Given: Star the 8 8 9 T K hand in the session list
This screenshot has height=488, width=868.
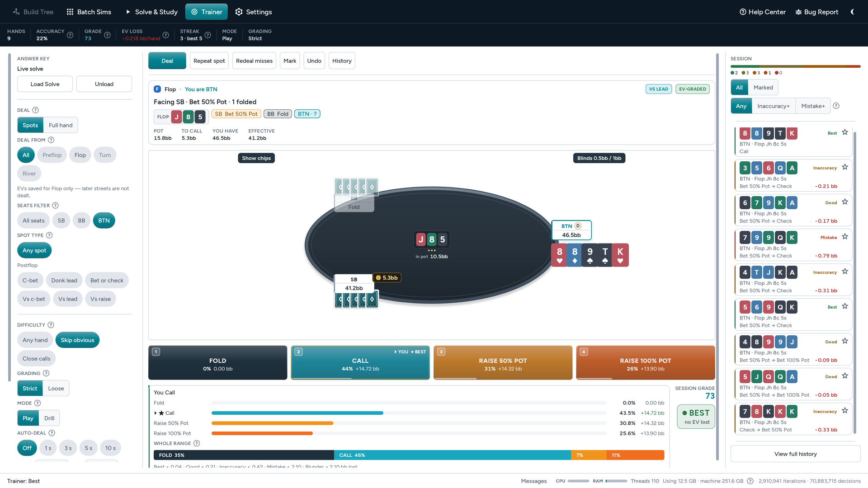Looking at the screenshot, I should point(845,132).
